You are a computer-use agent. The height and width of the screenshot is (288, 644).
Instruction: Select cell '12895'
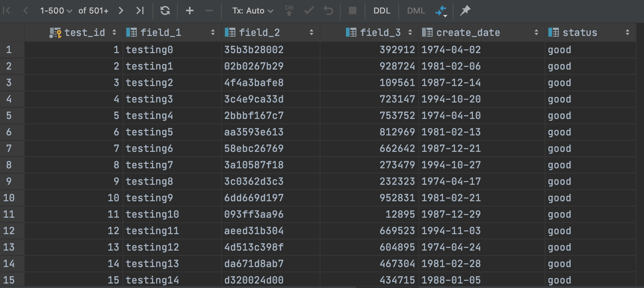click(x=369, y=214)
